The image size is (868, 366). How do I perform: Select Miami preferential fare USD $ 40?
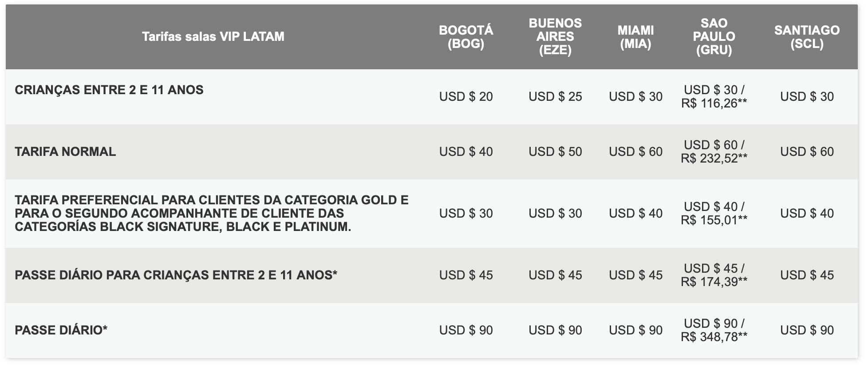tap(635, 213)
